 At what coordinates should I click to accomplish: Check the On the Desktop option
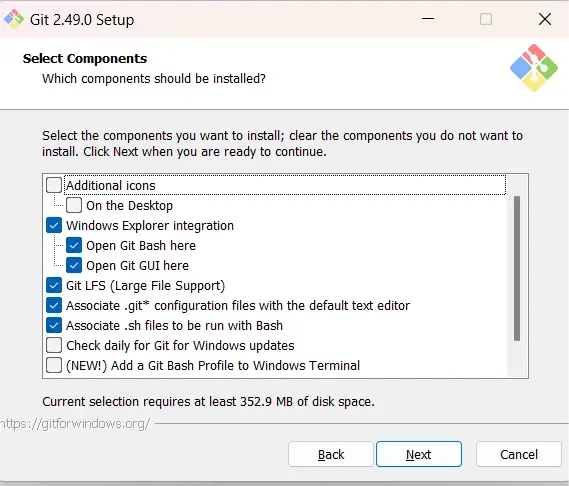(74, 205)
